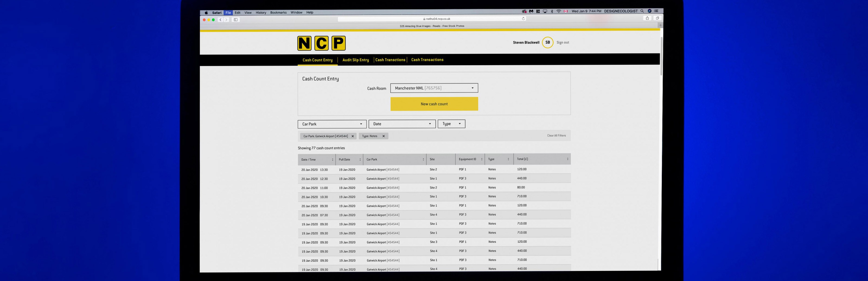Open Spotlight search magnifier in menu bar
Viewport: 868px width, 281px height.
642,11
